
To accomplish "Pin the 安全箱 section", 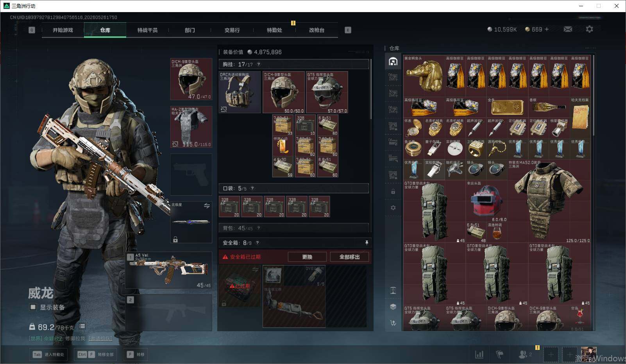I will point(367,243).
